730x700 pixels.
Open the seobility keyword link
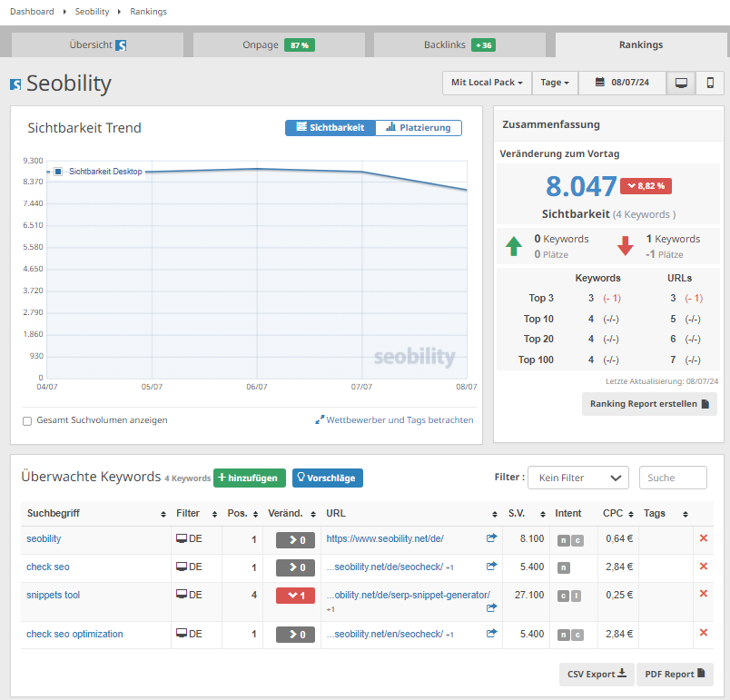click(x=44, y=538)
